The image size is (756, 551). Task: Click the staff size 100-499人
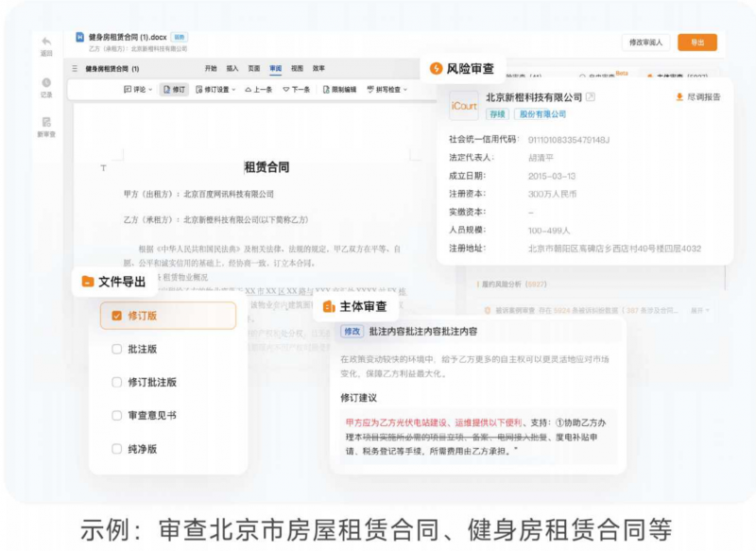coord(549,231)
